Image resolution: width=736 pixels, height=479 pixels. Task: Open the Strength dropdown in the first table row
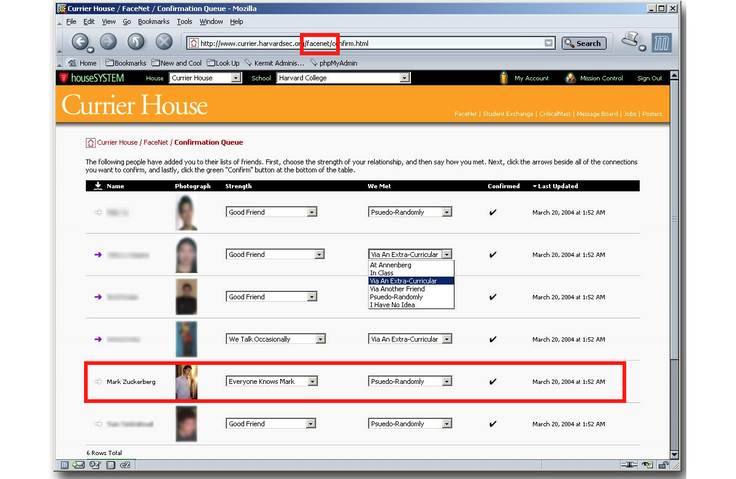271,212
